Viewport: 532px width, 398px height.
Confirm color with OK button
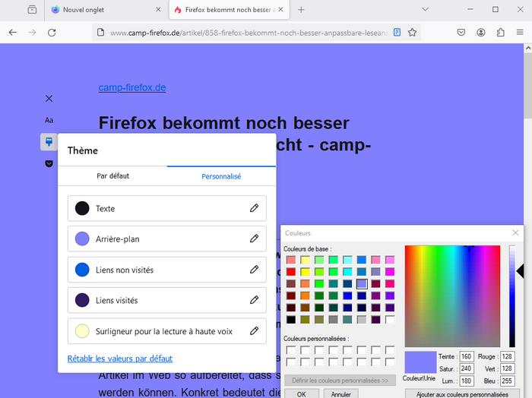(x=301, y=394)
